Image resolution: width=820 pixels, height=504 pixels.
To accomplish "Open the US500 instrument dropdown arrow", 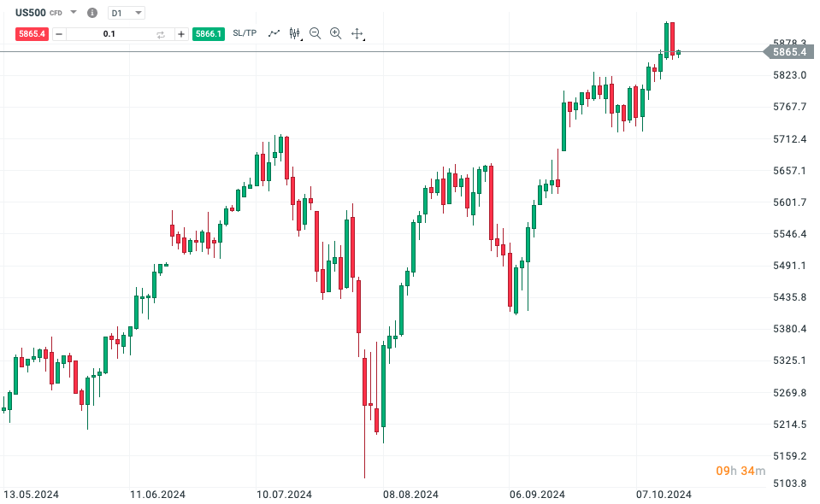I will click(x=74, y=13).
